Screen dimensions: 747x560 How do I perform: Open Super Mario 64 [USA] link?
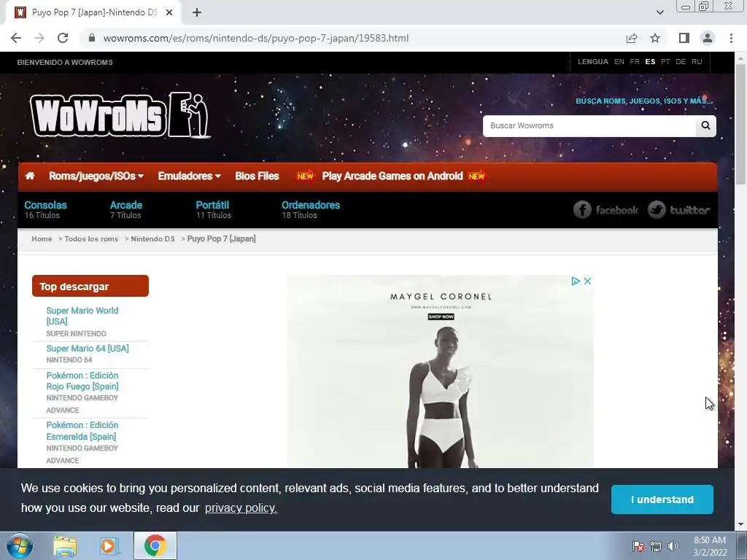(x=88, y=349)
